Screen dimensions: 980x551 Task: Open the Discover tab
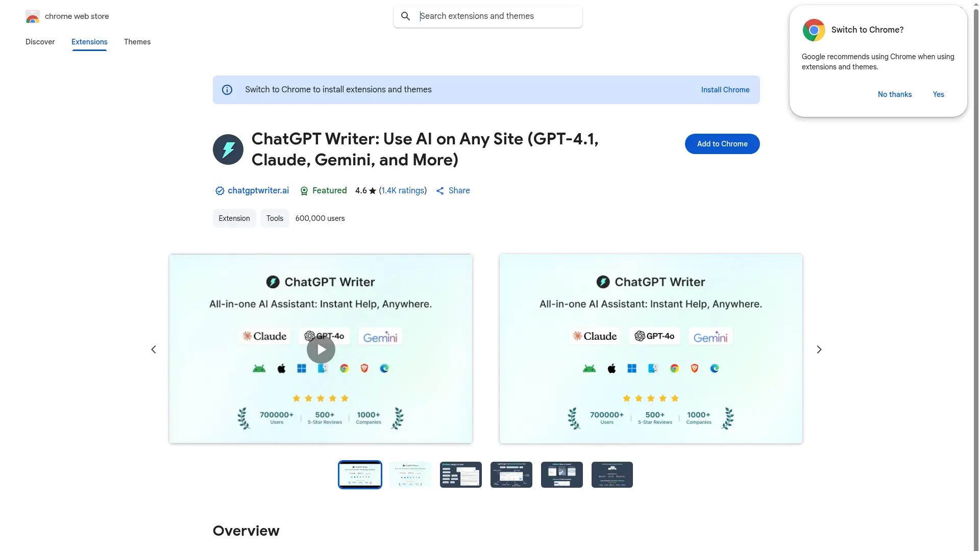[40, 42]
